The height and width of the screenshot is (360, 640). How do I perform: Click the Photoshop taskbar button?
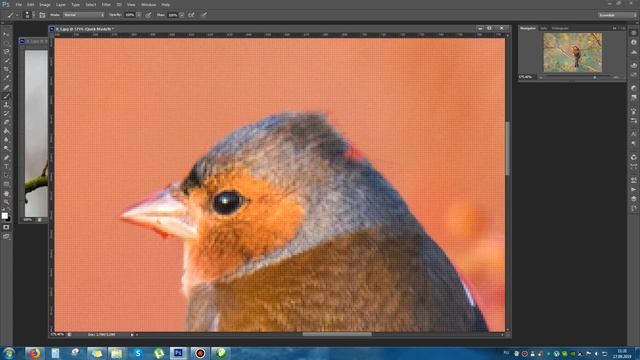pos(178,353)
